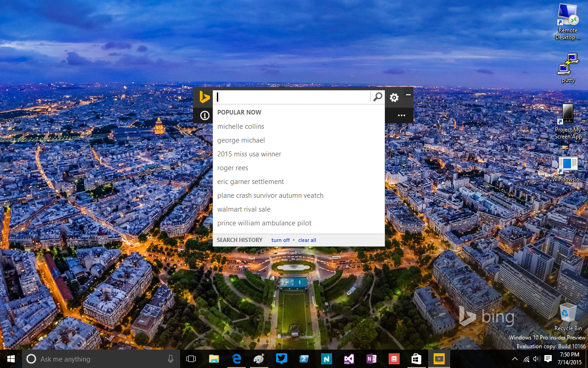Open the Twitter app on the taskbar
Viewport: 588px width, 368px height.
pyautogui.click(x=282, y=359)
